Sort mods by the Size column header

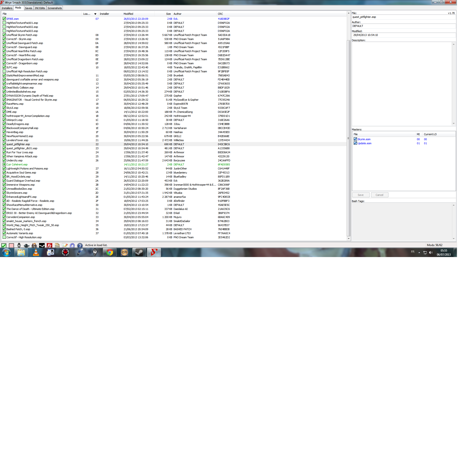click(163, 14)
